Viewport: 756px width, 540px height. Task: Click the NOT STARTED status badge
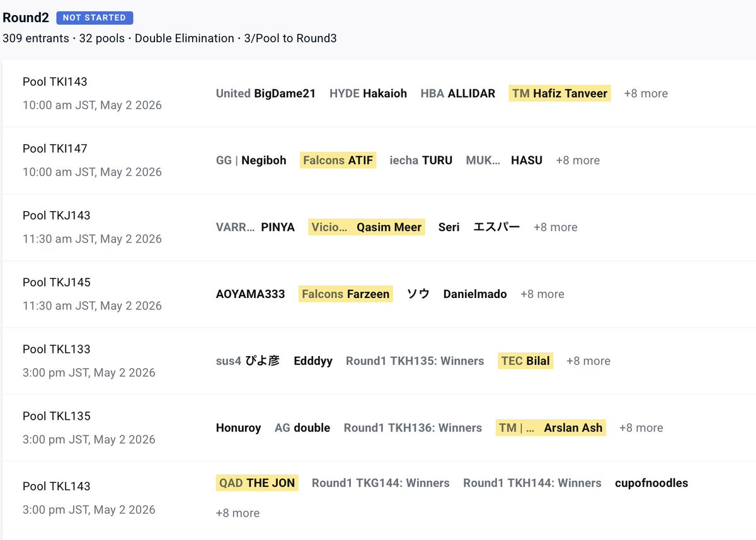(94, 18)
